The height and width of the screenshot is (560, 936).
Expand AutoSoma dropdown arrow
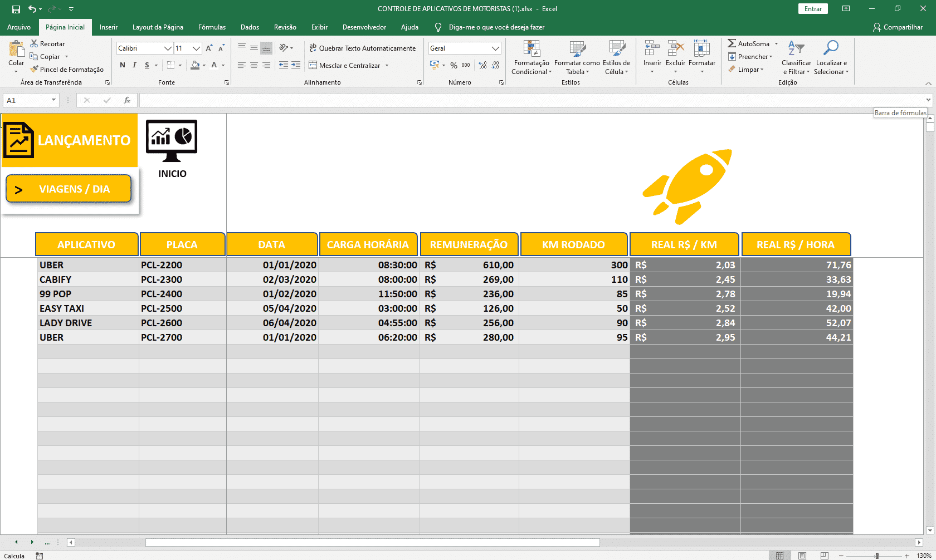tap(776, 43)
